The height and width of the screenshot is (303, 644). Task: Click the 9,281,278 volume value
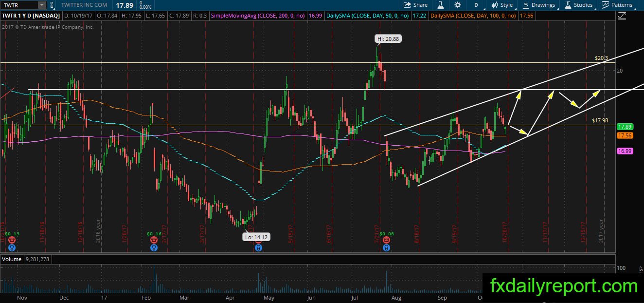coord(36,259)
